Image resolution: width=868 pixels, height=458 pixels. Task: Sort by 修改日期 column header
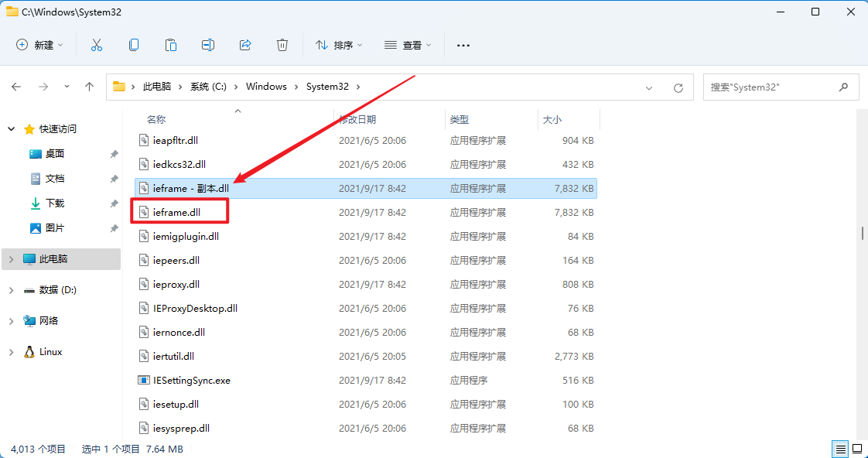pyautogui.click(x=357, y=120)
